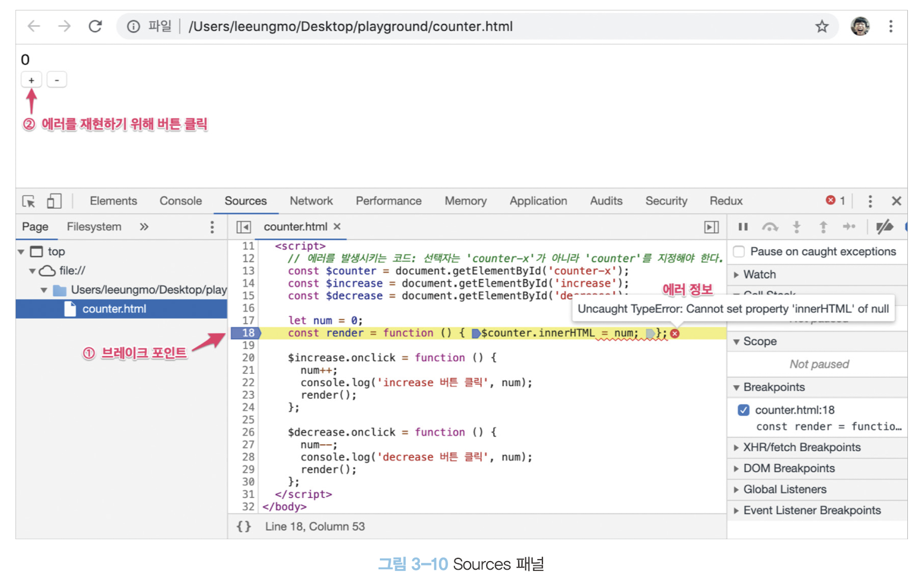Reload the page with the refresh icon
924x588 pixels.
[x=96, y=26]
